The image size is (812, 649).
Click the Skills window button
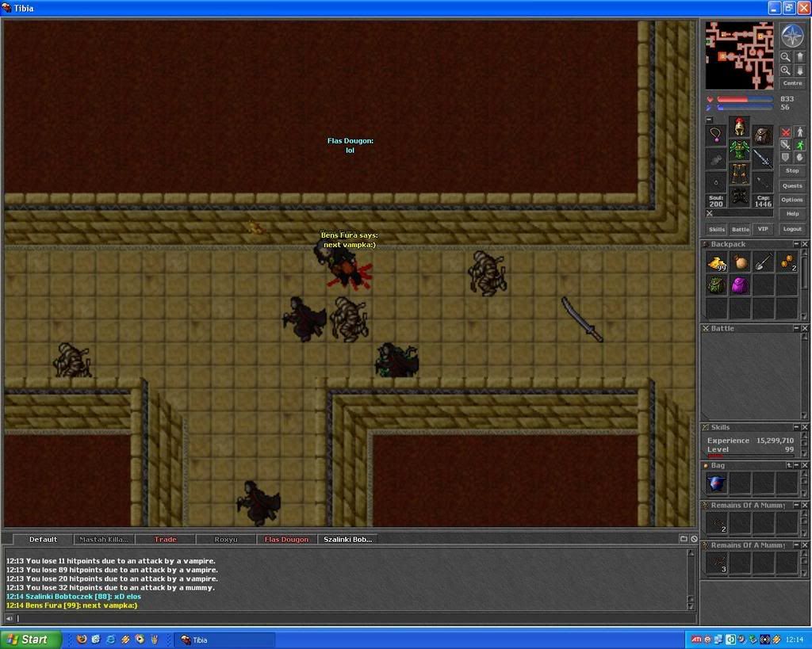pyautogui.click(x=717, y=229)
